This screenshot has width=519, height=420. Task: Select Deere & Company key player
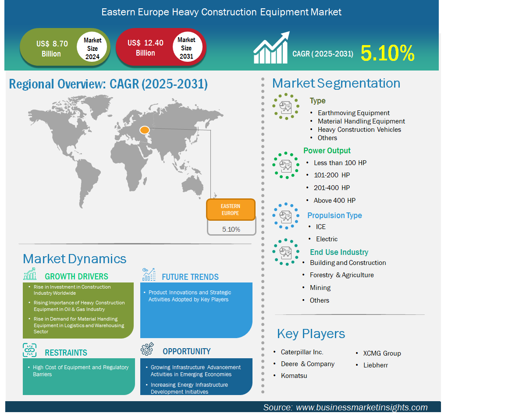(x=307, y=364)
